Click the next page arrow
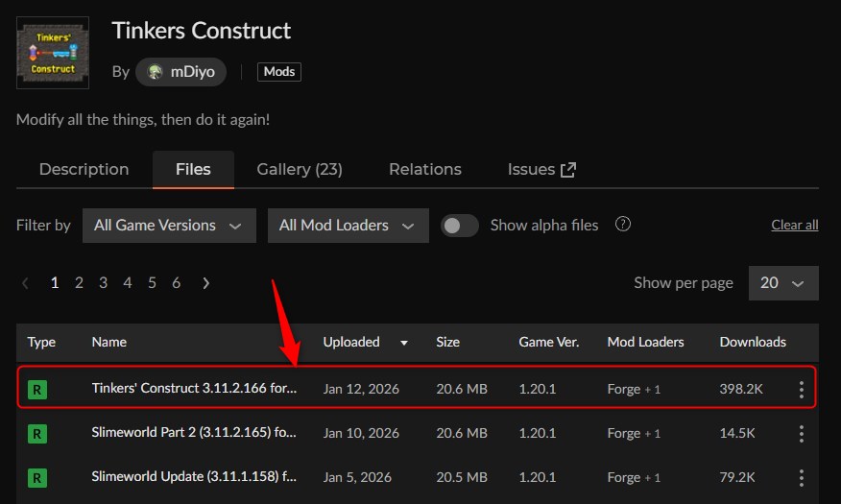 [206, 283]
